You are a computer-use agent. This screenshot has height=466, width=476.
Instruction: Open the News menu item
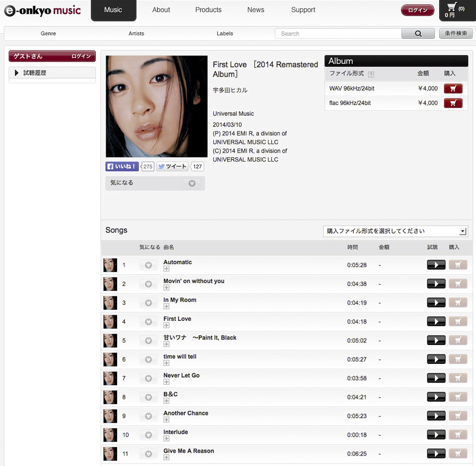click(256, 10)
